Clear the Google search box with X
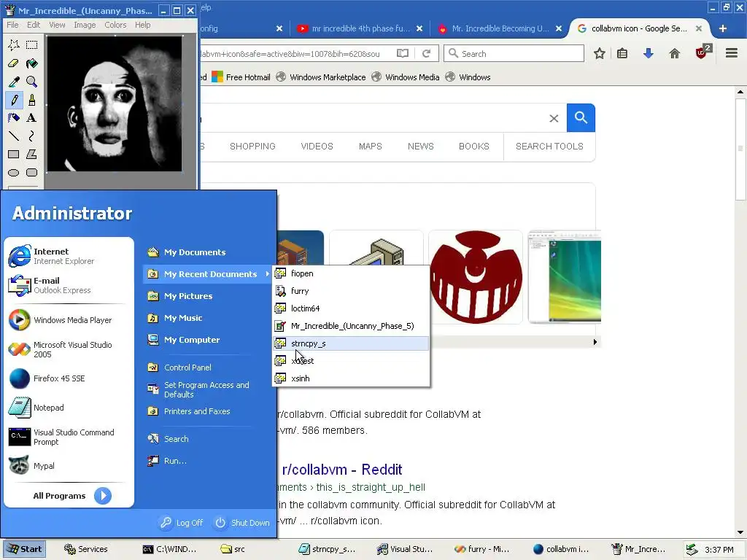The height and width of the screenshot is (560, 747). (x=554, y=118)
